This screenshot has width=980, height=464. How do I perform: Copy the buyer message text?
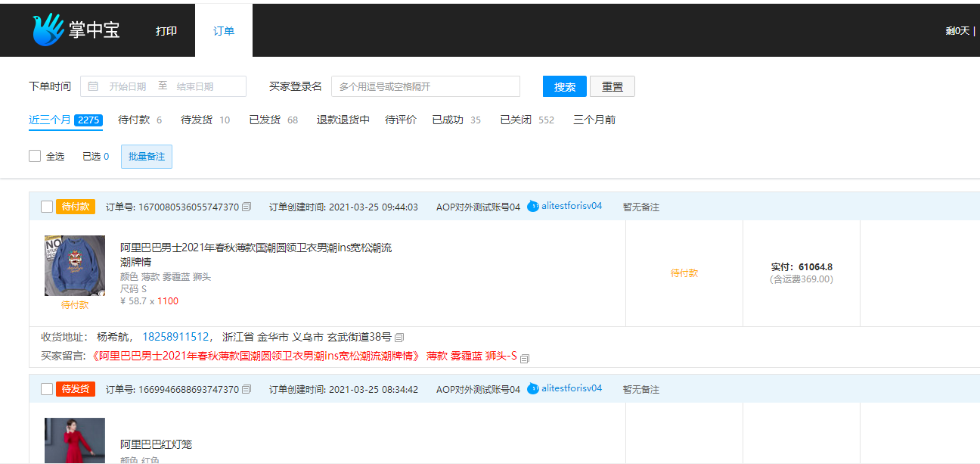[x=525, y=358]
